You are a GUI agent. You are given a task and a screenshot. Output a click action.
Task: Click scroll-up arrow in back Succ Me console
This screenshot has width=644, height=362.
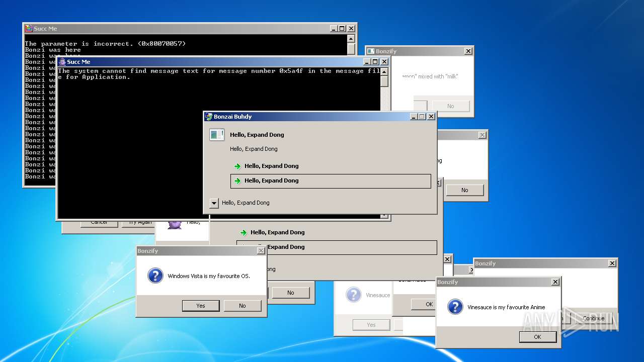351,39
